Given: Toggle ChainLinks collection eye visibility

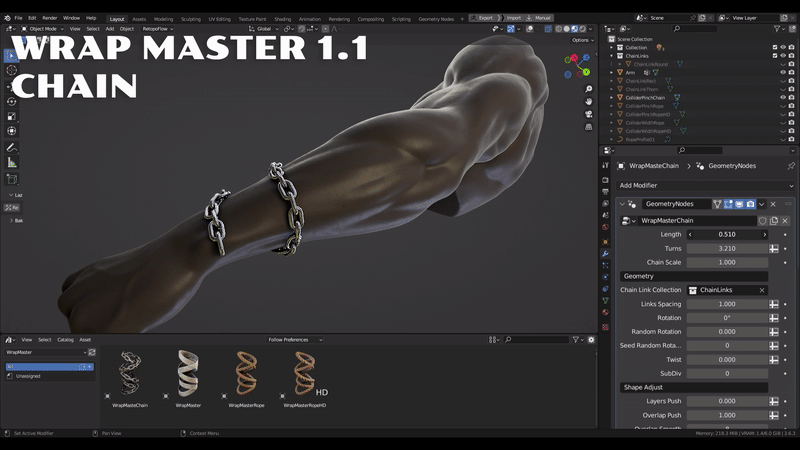Looking at the screenshot, I should (783, 56).
